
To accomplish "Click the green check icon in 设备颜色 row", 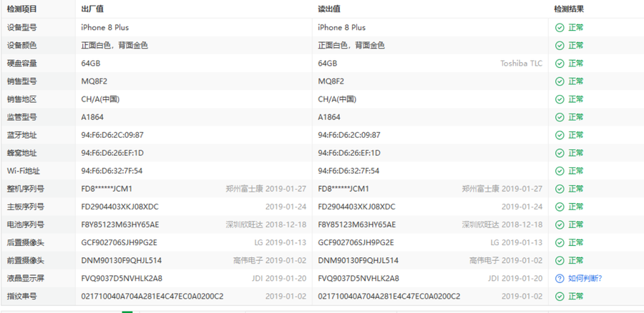I will coord(560,46).
